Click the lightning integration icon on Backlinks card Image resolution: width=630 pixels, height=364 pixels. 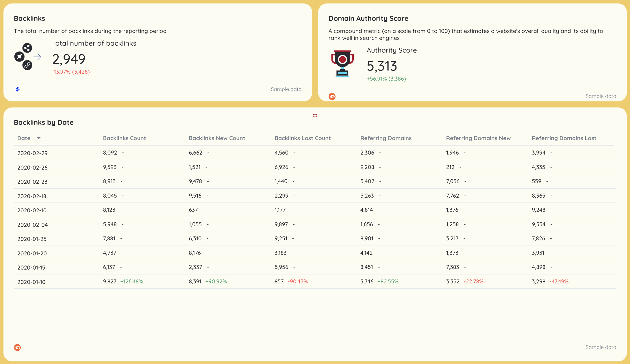(x=18, y=90)
